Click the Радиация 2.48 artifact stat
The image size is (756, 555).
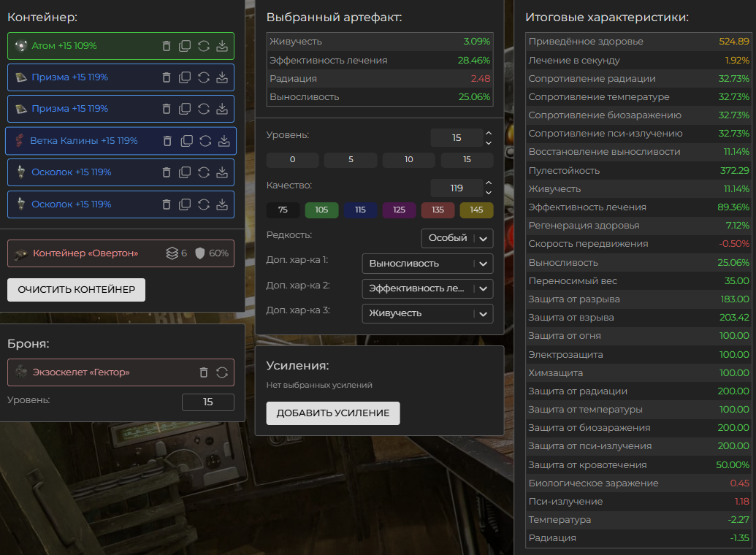pyautogui.click(x=380, y=79)
